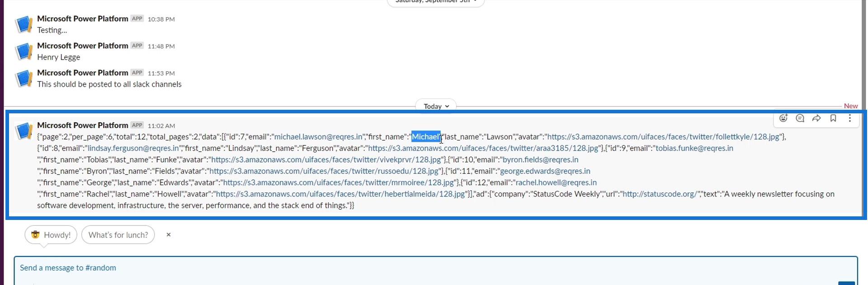Open the vivekprvr avatar image URL
Image resolution: width=868 pixels, height=285 pixels.
(326, 160)
